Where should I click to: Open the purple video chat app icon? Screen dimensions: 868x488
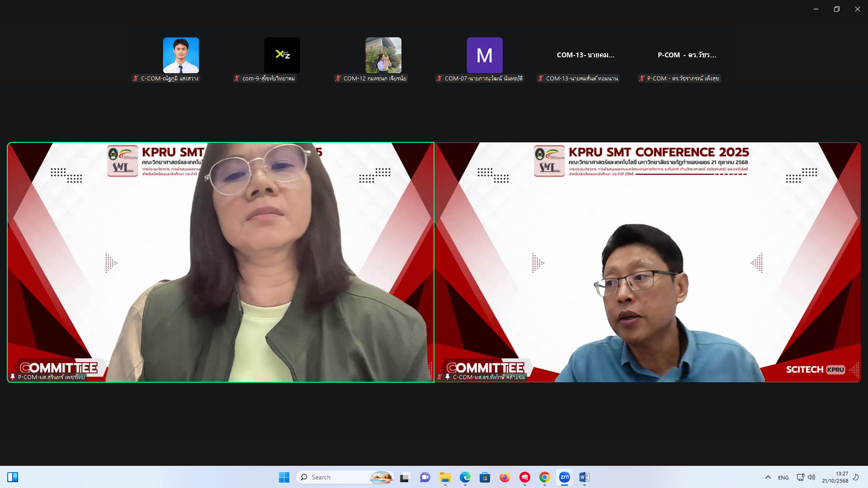(425, 477)
